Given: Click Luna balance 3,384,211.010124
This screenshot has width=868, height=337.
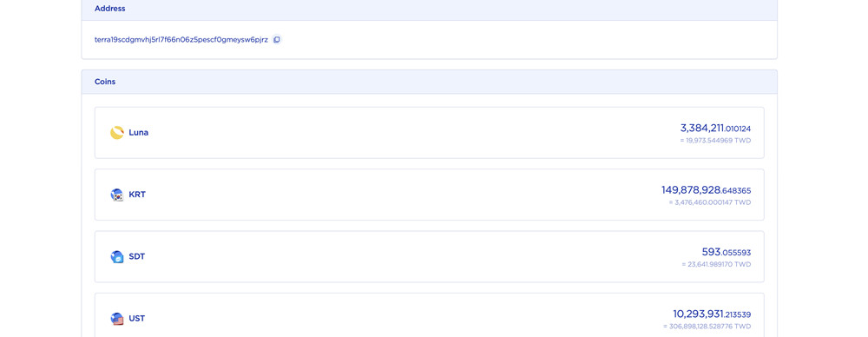Looking at the screenshot, I should 715,128.
